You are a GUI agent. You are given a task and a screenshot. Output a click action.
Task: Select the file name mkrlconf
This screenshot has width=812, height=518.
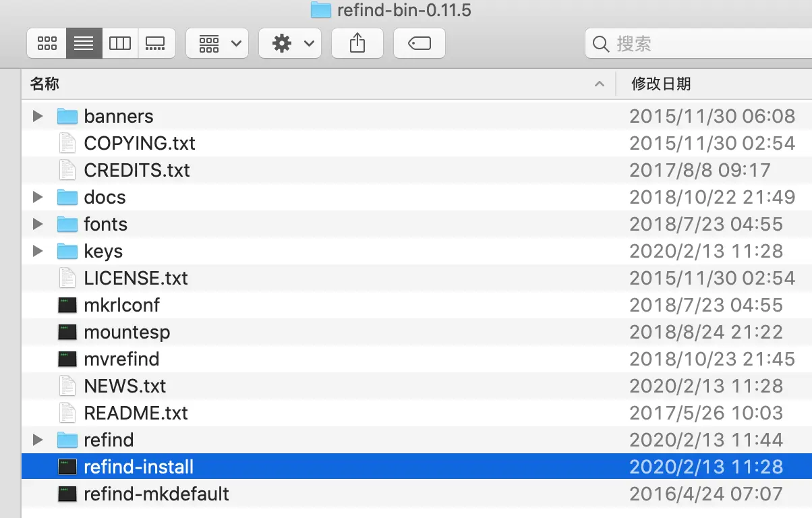[x=122, y=305]
